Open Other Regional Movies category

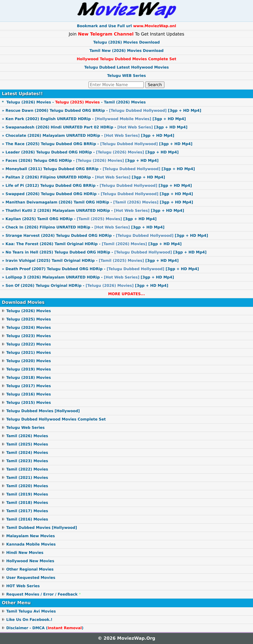(x=30, y=569)
